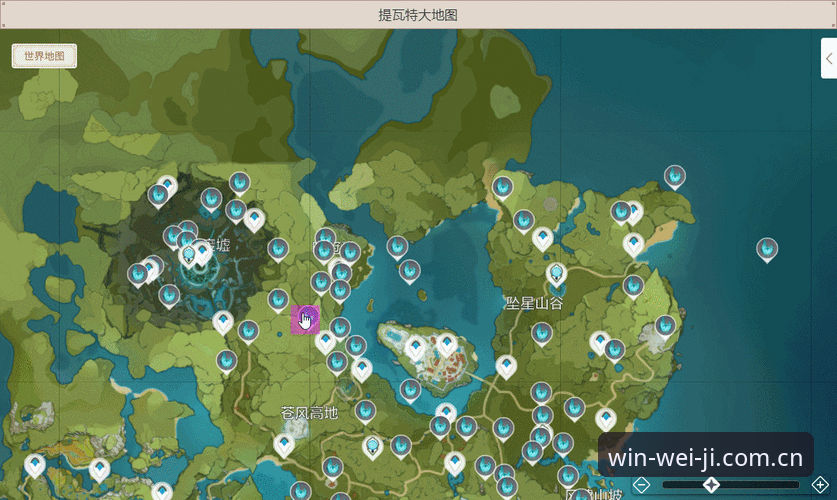837x500 pixels.
Task: Click the dark zoom slider track
Action: coord(731,485)
